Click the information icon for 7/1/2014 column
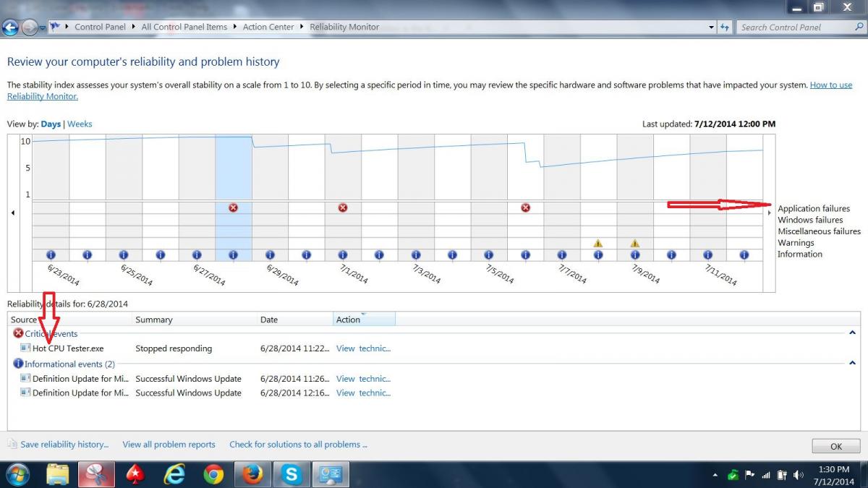This screenshot has height=488, width=868. pos(343,254)
